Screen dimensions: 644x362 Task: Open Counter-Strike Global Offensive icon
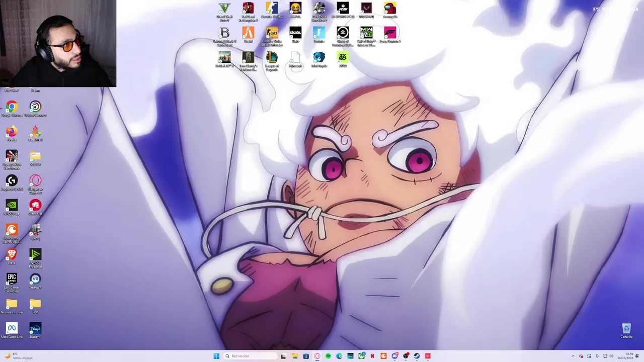tap(272, 36)
